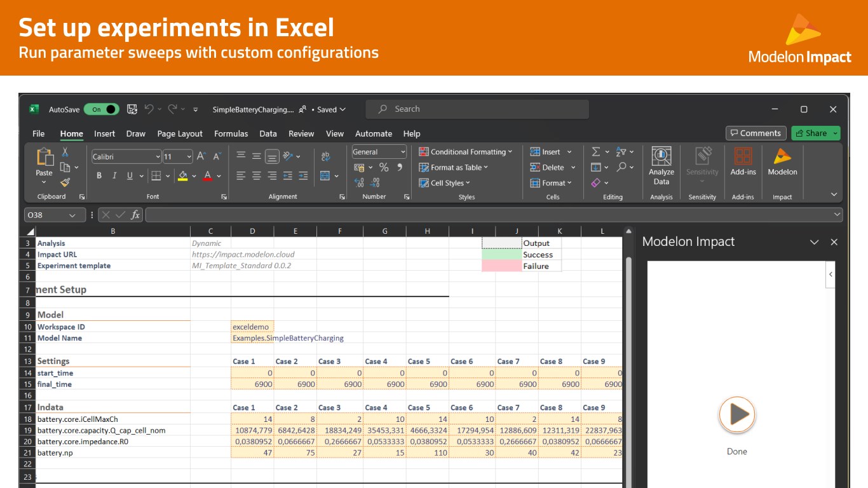Decrease indent in the Alignment group
Screen dimensions: 868x488
coord(287,175)
